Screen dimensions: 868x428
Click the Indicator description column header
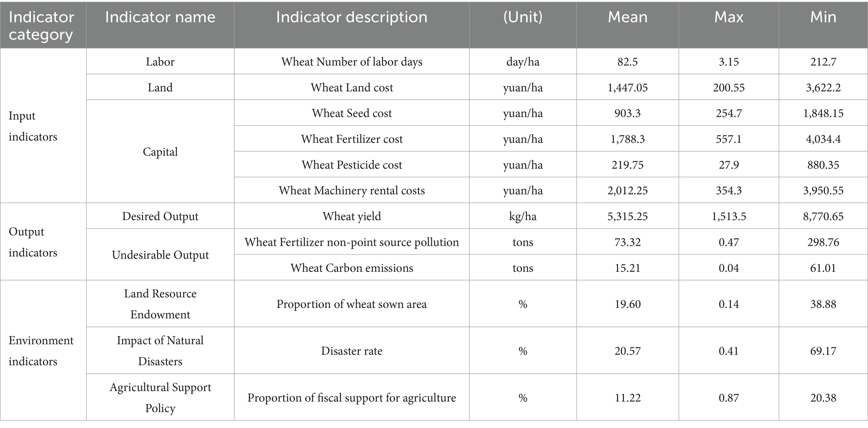352,25
